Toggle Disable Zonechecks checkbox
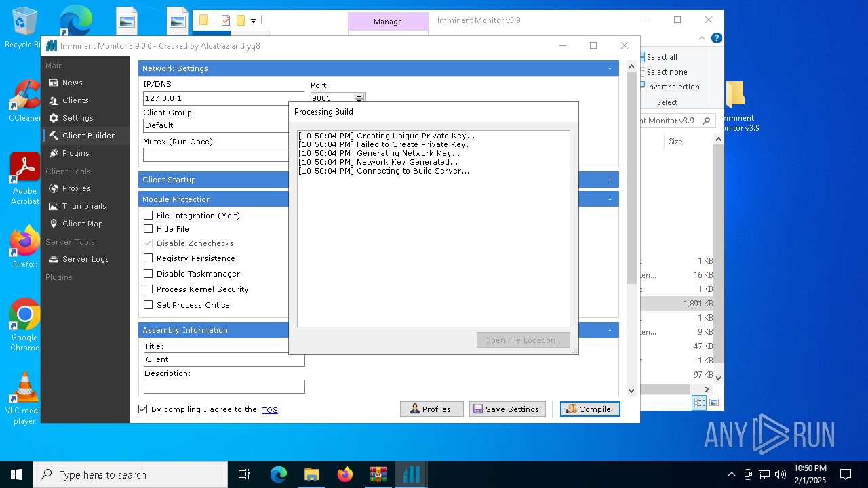This screenshot has width=868, height=488. click(x=148, y=243)
